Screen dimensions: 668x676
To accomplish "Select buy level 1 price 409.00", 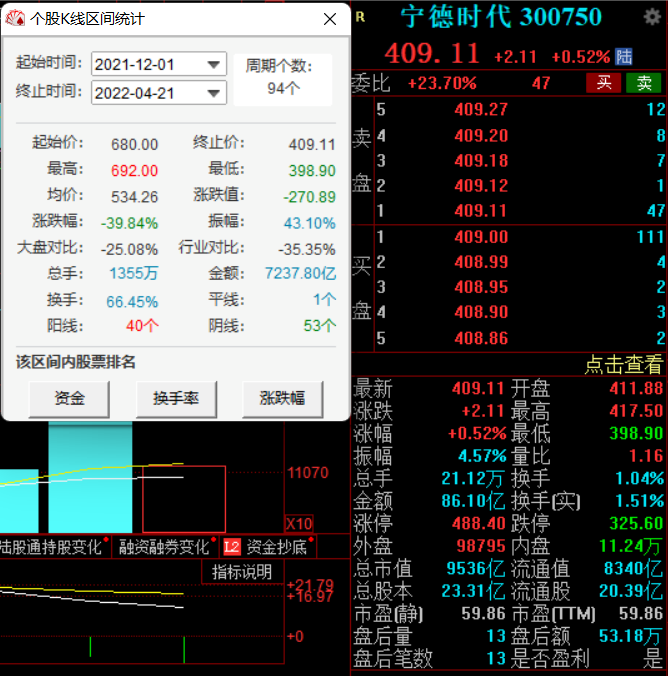I will (481, 237).
